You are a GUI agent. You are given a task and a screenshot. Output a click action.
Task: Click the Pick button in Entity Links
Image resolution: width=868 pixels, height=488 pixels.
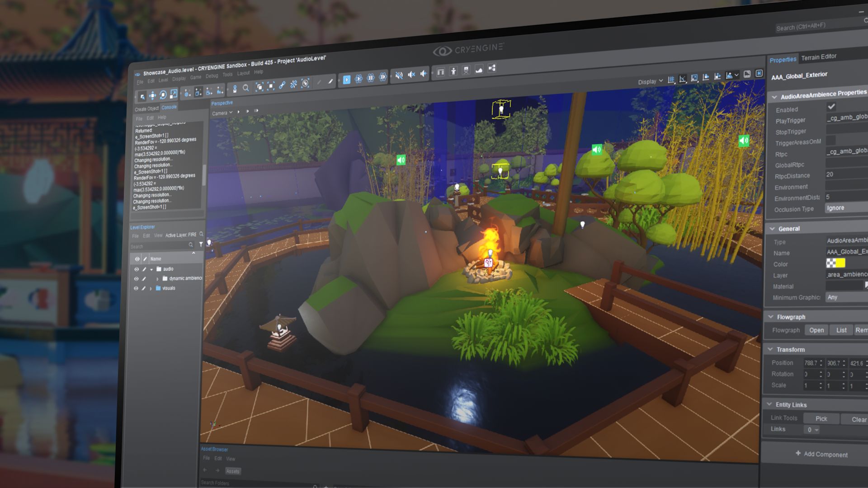point(821,418)
